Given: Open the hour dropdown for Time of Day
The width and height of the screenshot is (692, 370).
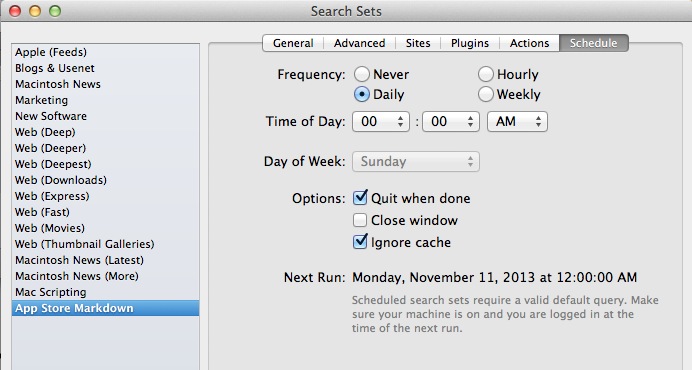Looking at the screenshot, I should [381, 121].
